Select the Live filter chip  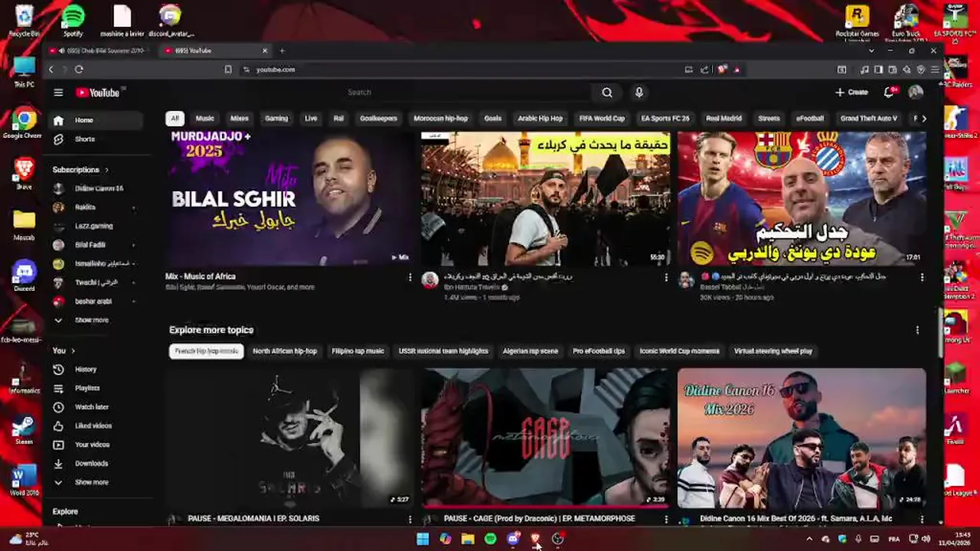(x=311, y=119)
